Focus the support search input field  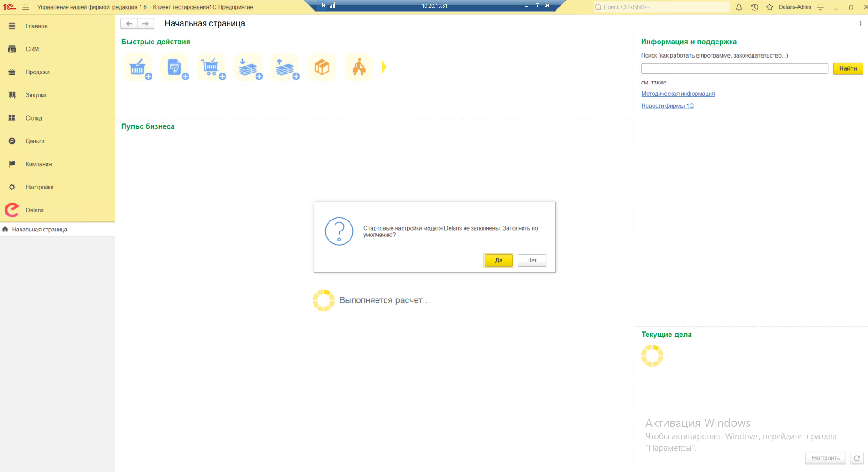pyautogui.click(x=734, y=68)
